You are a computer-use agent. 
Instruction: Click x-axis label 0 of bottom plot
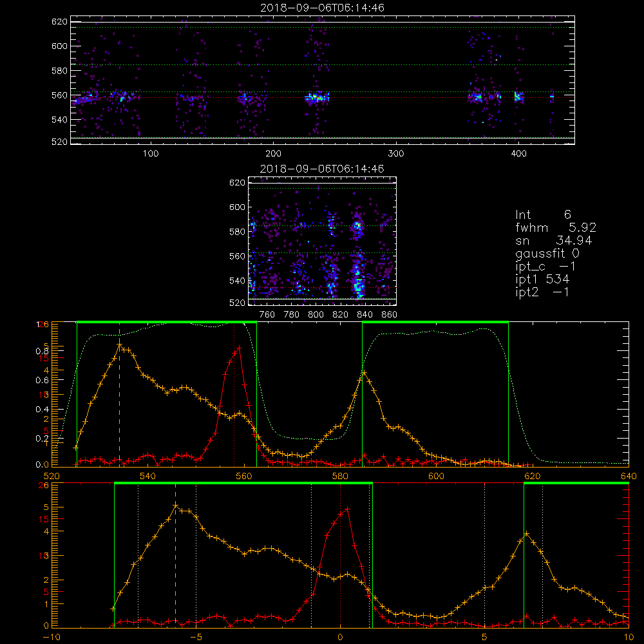click(340, 638)
